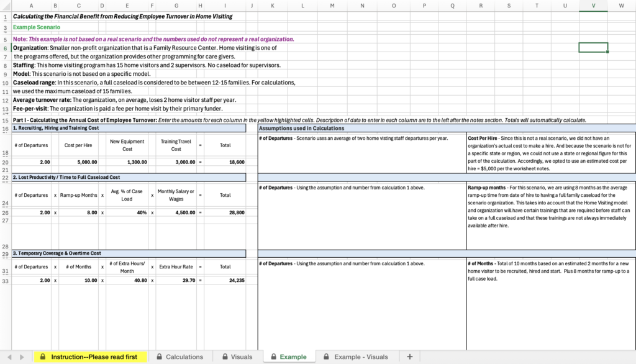Add a new sheet with plus button
Screen dimensions: 636x364
coord(410,357)
